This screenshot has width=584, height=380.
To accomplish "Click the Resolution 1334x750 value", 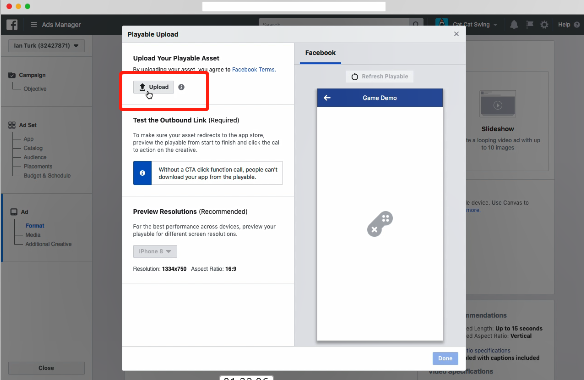I will point(174,269).
